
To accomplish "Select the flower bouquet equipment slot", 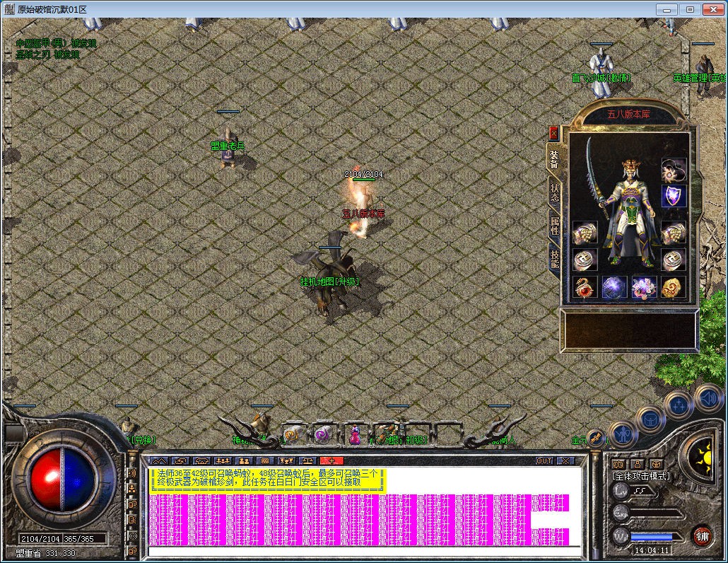I will click(645, 287).
